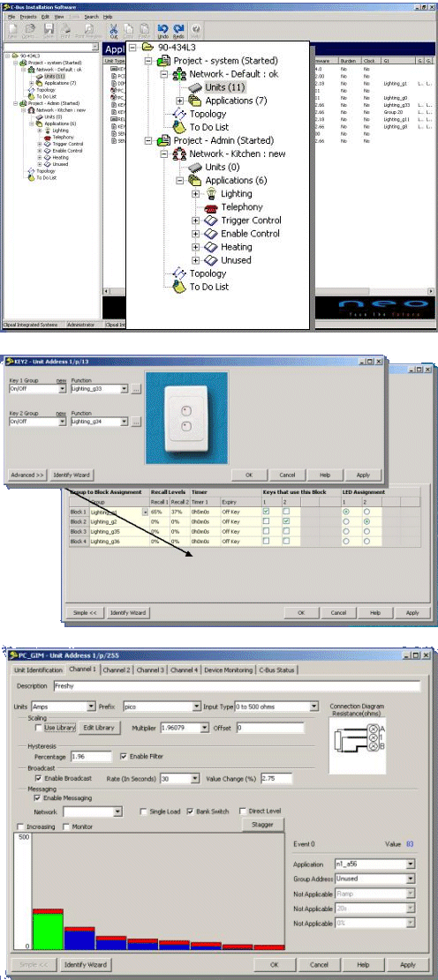438x980 pixels.
Task: Expand the Trigger Control node in enlarged tree
Action: pos(195,221)
